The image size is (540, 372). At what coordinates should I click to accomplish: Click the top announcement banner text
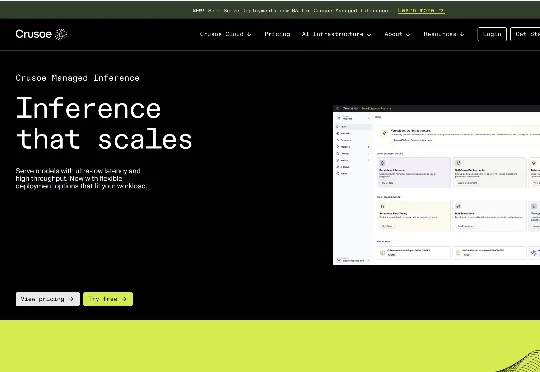(291, 10)
